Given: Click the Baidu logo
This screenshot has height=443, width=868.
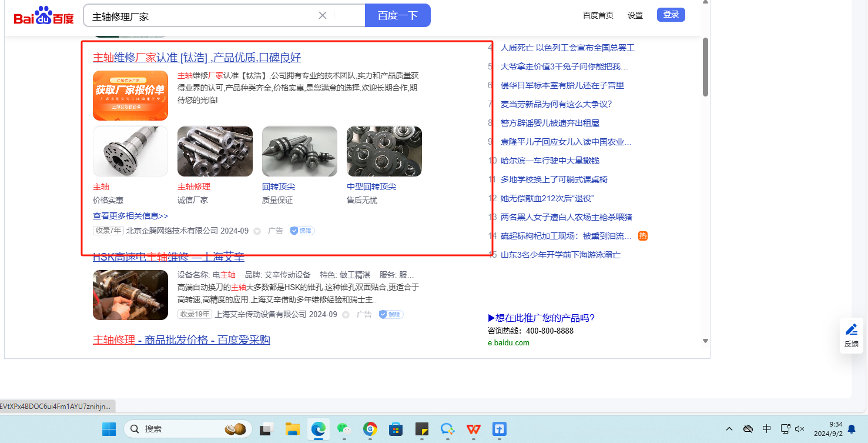Looking at the screenshot, I should (44, 16).
